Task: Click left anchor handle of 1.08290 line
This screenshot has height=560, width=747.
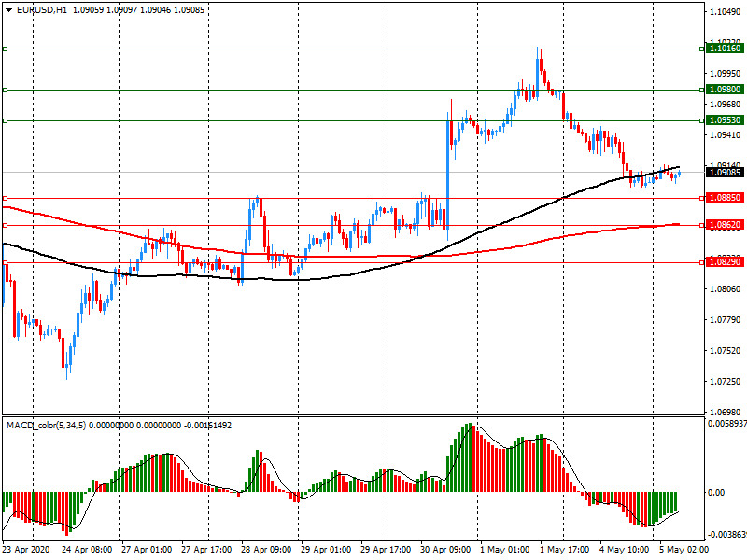Action: [6, 262]
